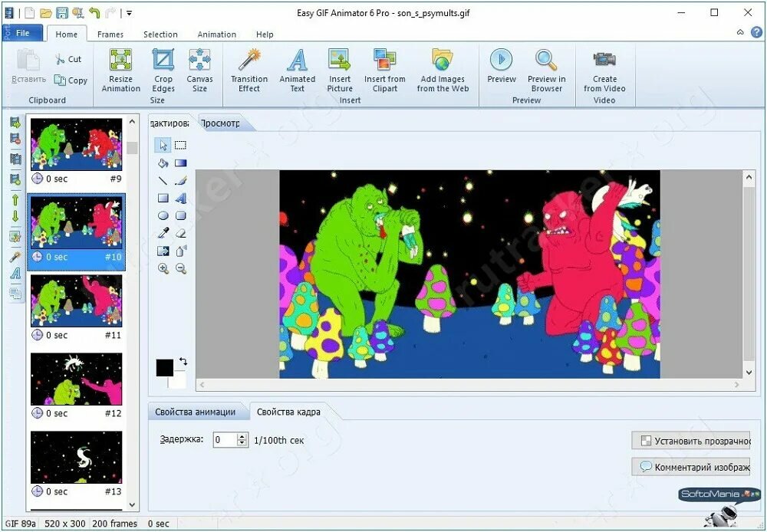Select the arrow pointer tool

(x=163, y=145)
